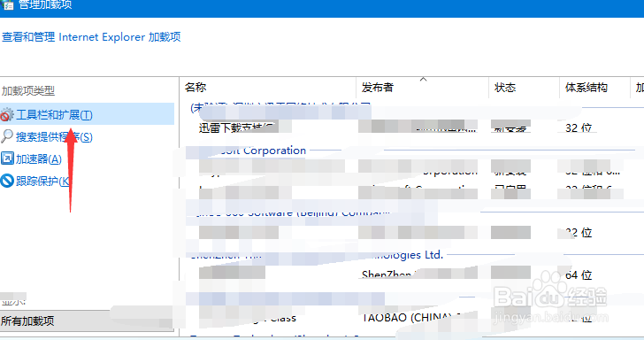This screenshot has height=340, width=644.
Task: Click the Corporation publisher group header
Action: tap(274, 151)
